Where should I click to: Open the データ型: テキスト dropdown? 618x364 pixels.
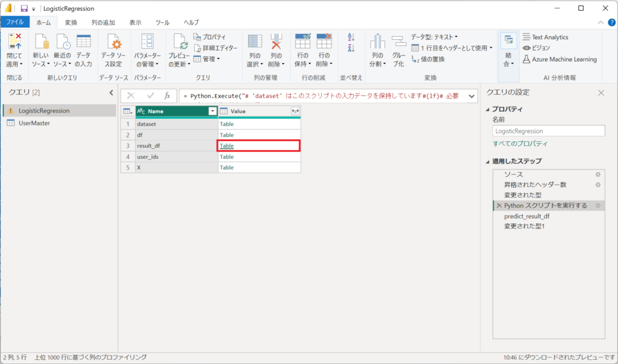435,37
